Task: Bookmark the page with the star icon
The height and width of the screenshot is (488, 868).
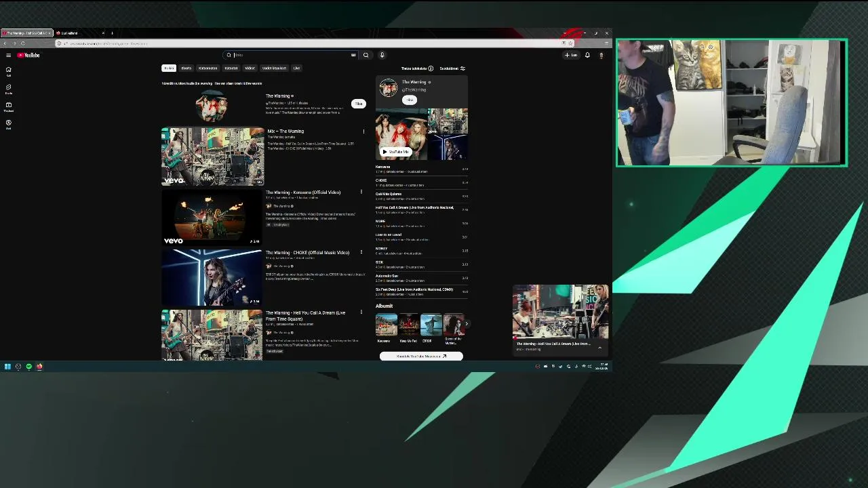Action: (x=570, y=43)
